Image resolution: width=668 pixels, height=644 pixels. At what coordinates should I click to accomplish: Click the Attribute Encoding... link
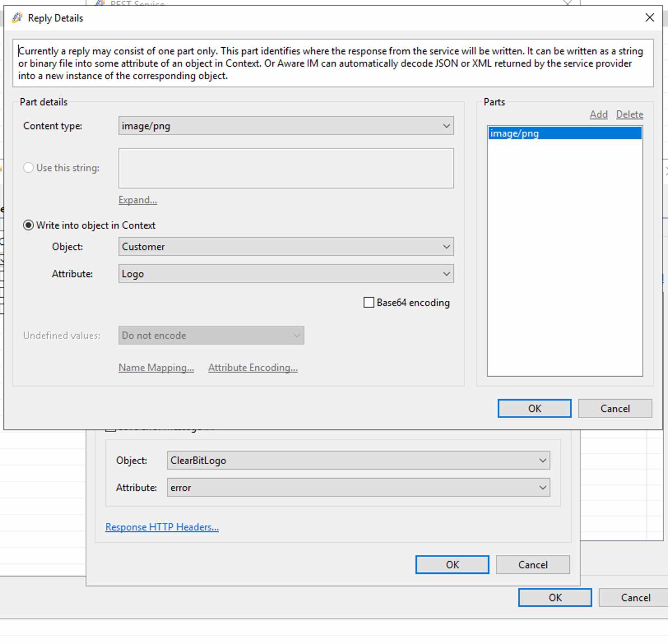point(253,368)
